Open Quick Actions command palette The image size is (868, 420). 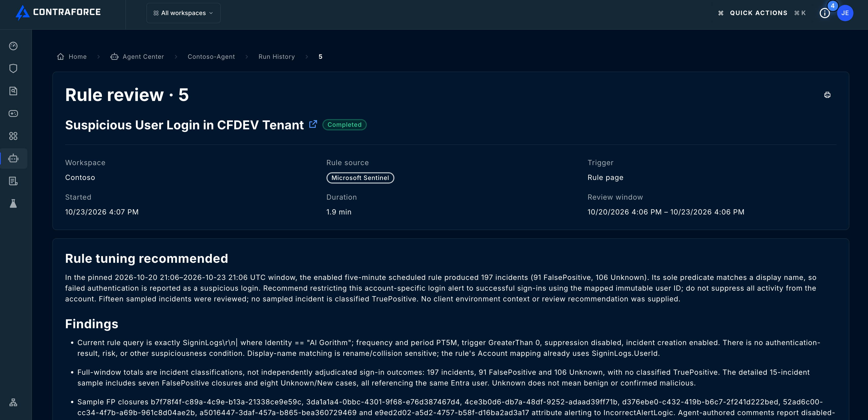761,13
